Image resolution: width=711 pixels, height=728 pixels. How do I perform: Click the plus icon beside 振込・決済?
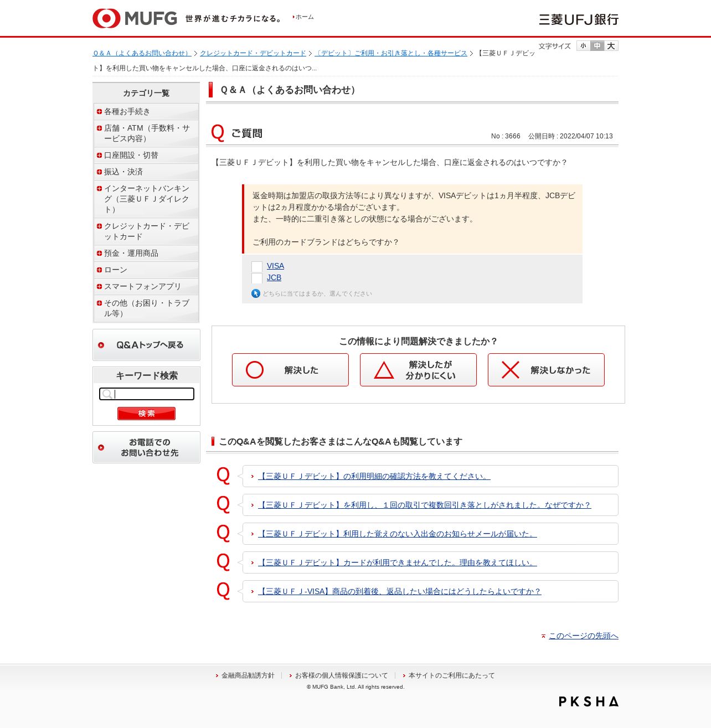(x=100, y=172)
